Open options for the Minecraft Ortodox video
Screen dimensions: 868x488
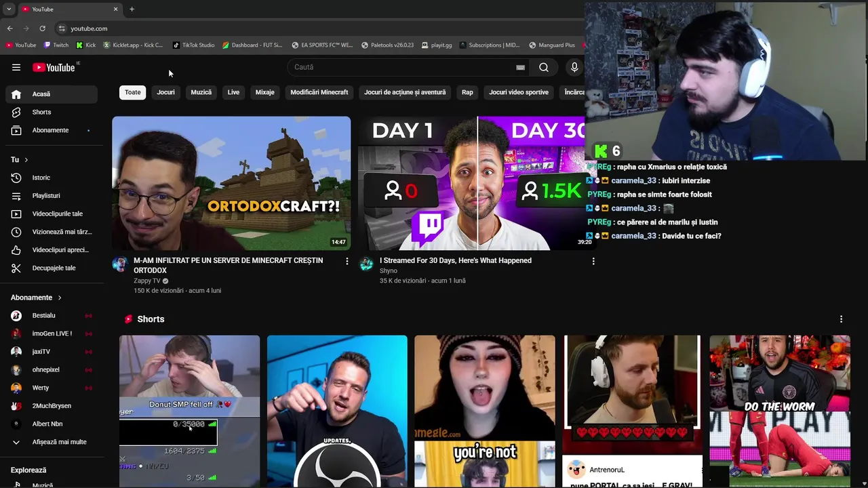click(347, 261)
